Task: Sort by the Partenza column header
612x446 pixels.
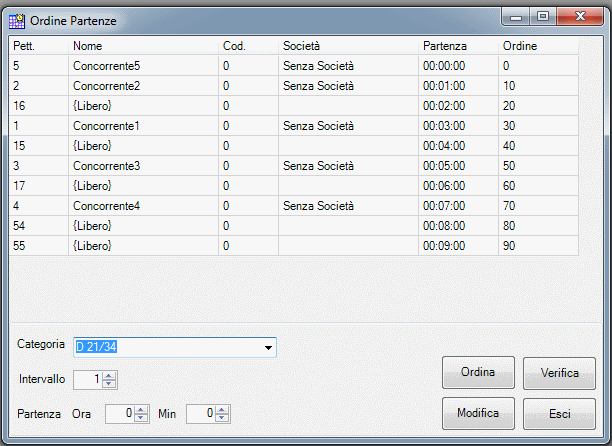Action: (458, 46)
